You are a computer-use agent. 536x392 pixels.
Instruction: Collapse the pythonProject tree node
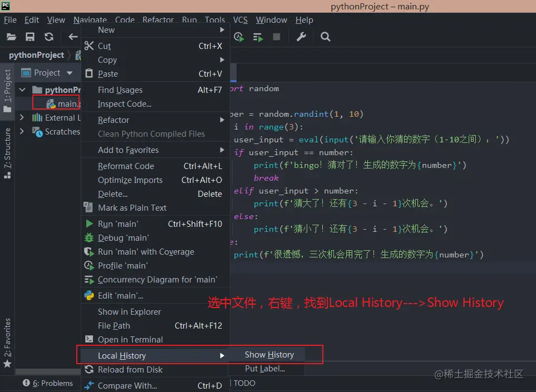pyautogui.click(x=23, y=90)
